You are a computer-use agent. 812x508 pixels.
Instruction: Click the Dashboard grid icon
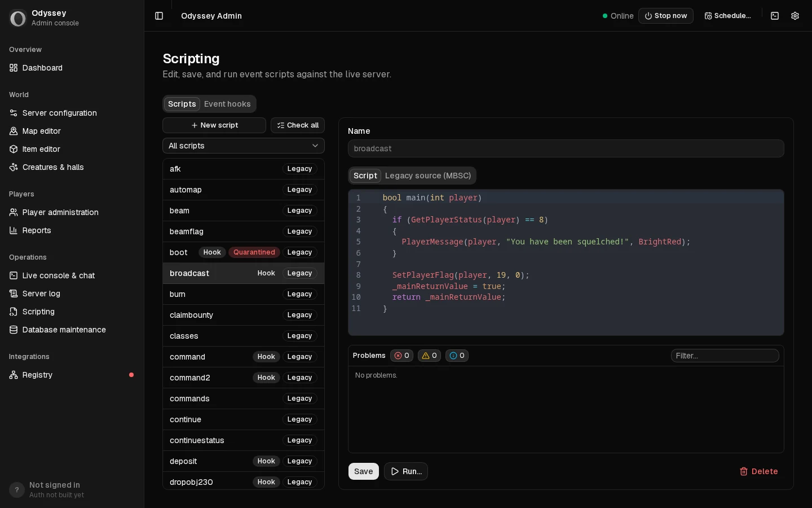coord(14,68)
